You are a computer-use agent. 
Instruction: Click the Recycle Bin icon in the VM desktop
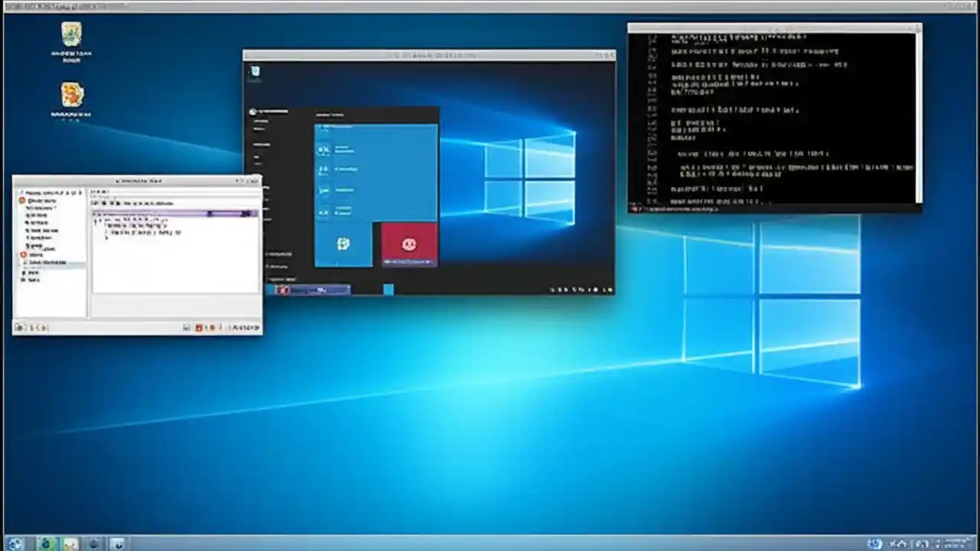point(255,70)
